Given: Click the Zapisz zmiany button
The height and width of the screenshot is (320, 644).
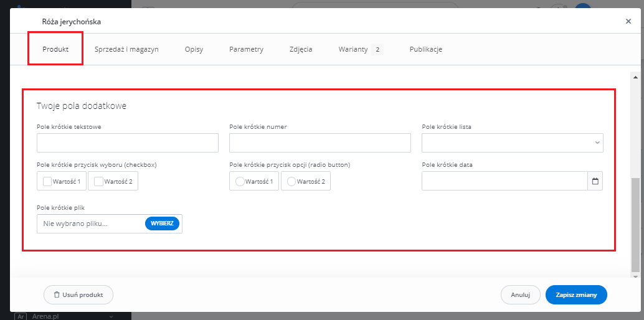Looking at the screenshot, I should (x=575, y=294).
